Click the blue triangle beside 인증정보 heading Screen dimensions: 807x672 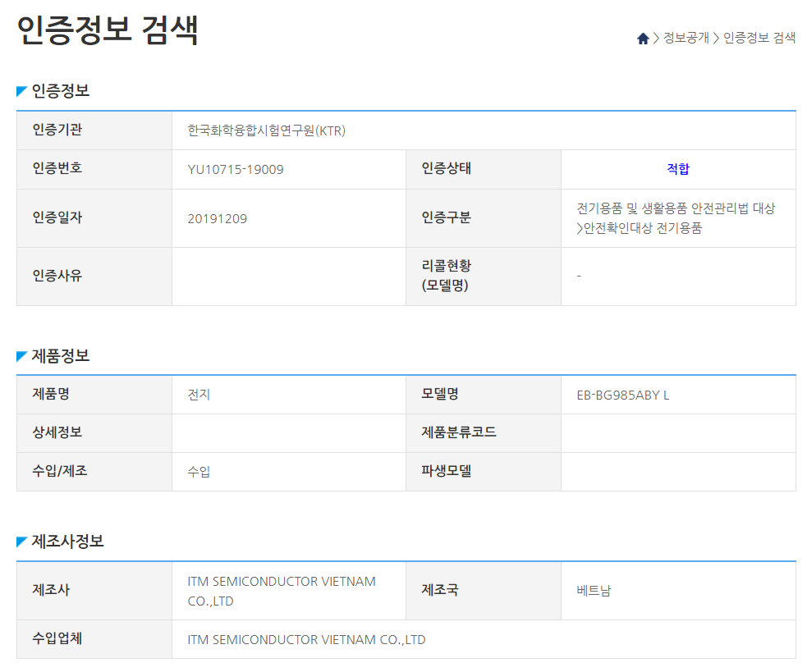(x=22, y=91)
